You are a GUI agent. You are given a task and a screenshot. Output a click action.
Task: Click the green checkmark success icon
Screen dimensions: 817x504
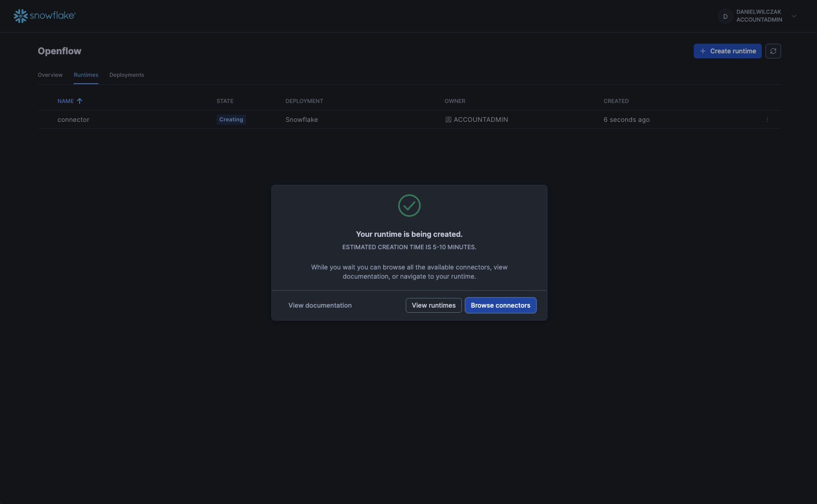click(409, 206)
